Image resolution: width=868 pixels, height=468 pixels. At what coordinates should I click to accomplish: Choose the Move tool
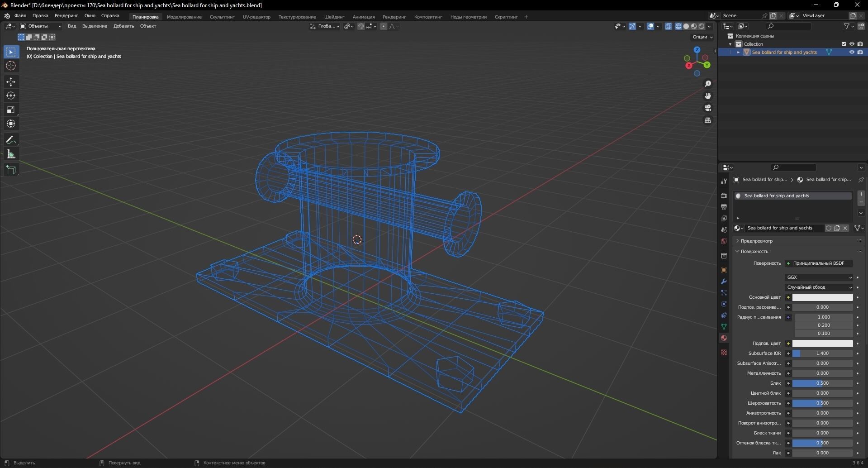(11, 82)
